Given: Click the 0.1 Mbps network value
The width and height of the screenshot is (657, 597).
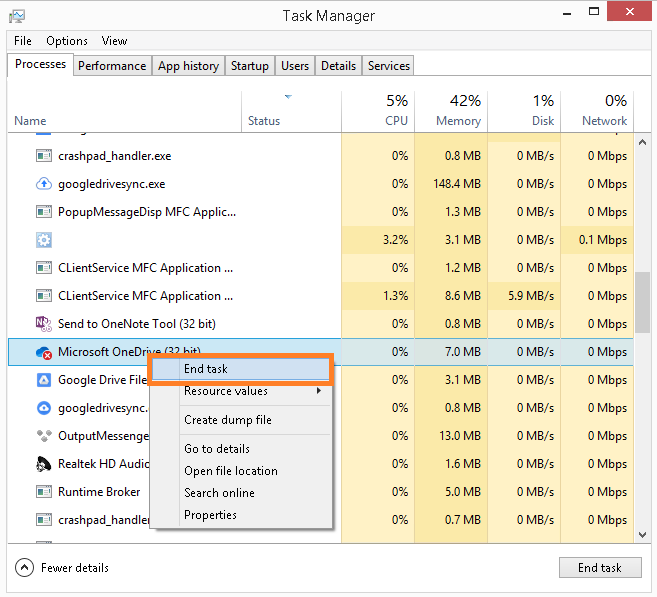Looking at the screenshot, I should click(x=603, y=240).
